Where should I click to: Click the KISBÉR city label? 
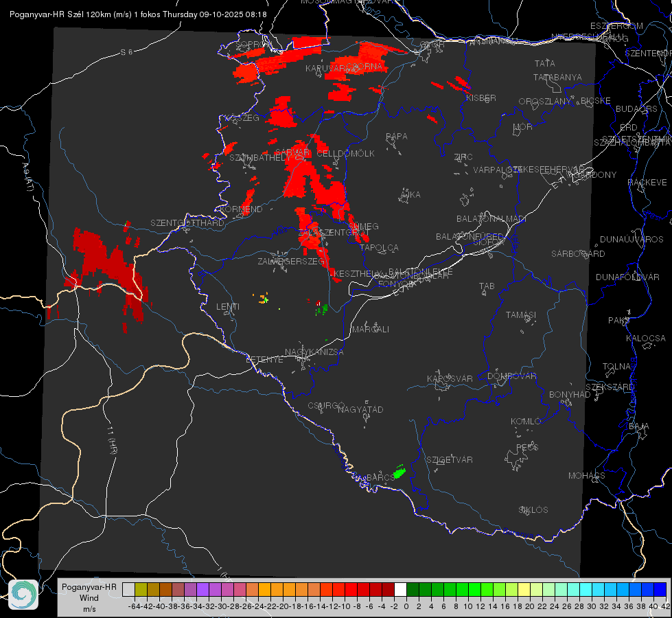pos(481,98)
